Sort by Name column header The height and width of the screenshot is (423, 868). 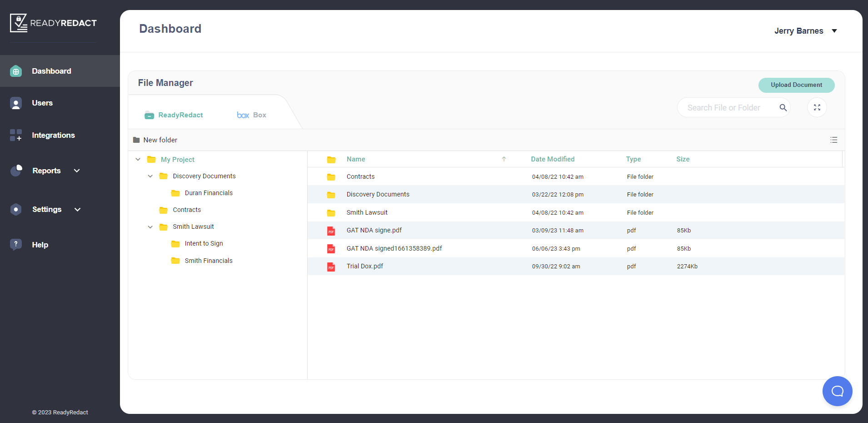coord(356,159)
